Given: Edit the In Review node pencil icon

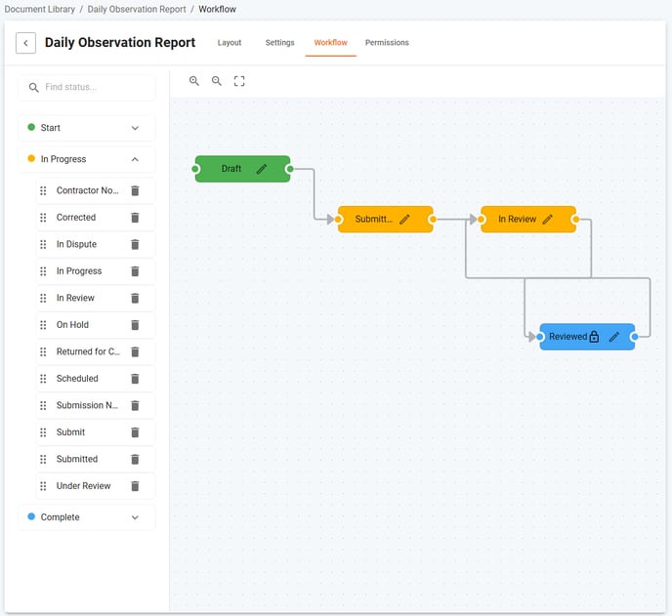Looking at the screenshot, I should click(547, 220).
